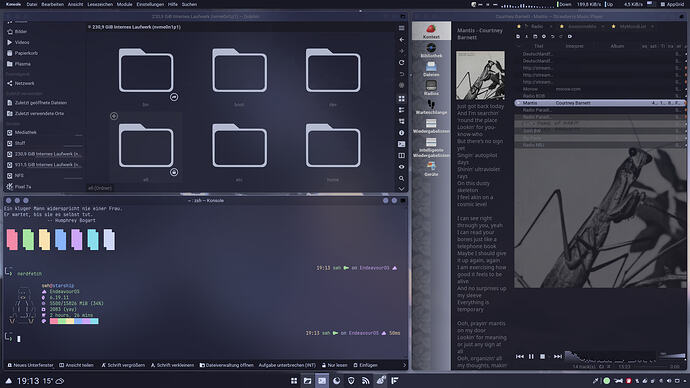
Task: Sort playlist by Album column header
Action: [617, 46]
